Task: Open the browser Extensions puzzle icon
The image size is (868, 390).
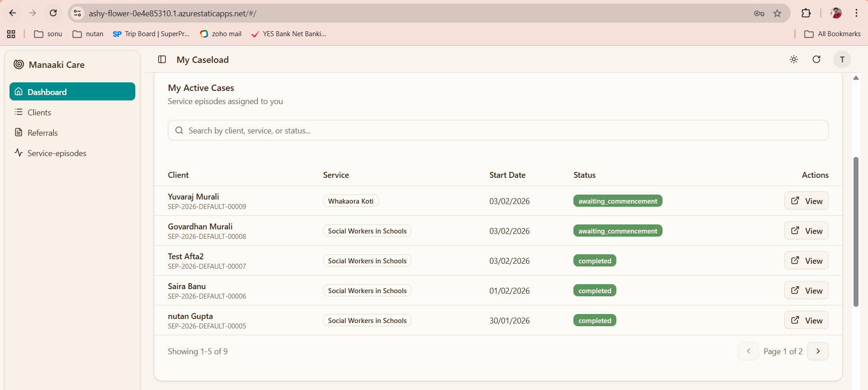Action: pyautogui.click(x=806, y=13)
